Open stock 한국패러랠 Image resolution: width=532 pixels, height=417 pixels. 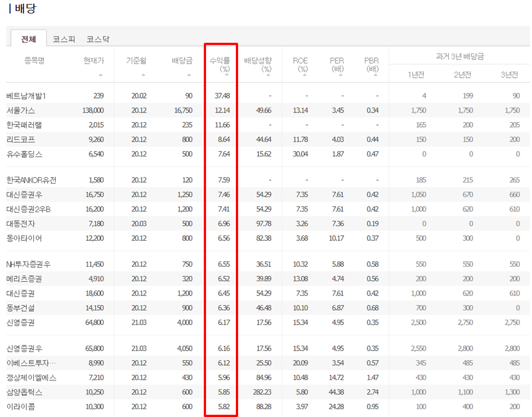pos(24,125)
